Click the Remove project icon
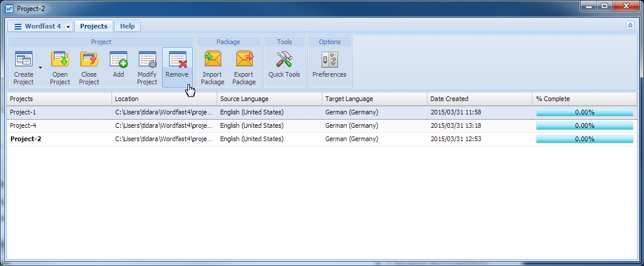The image size is (644, 266). pyautogui.click(x=177, y=59)
